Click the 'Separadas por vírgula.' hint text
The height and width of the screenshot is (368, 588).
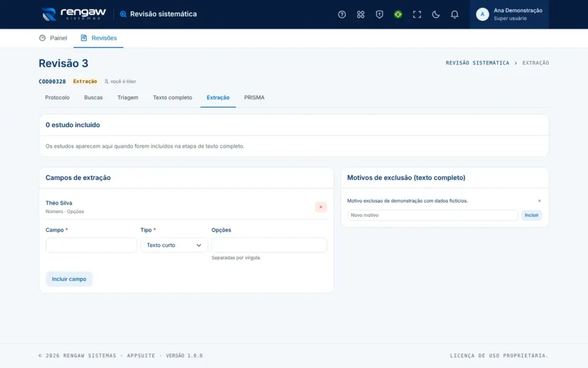(x=236, y=258)
